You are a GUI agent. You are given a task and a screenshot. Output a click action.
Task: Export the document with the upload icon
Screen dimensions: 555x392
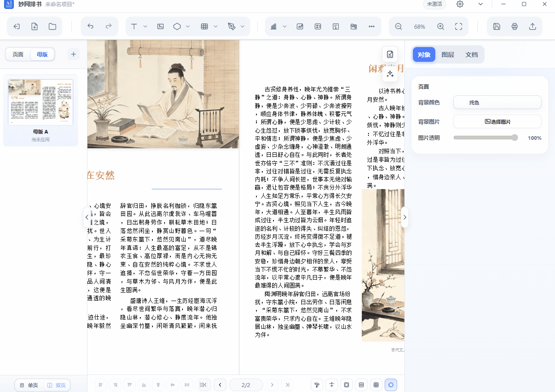pyautogui.click(x=533, y=26)
